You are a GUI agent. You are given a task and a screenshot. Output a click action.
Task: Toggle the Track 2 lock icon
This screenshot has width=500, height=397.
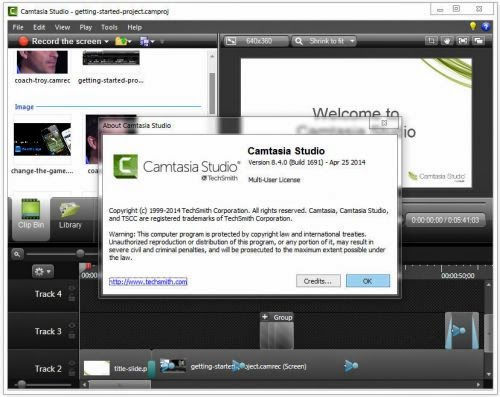[x=72, y=373]
